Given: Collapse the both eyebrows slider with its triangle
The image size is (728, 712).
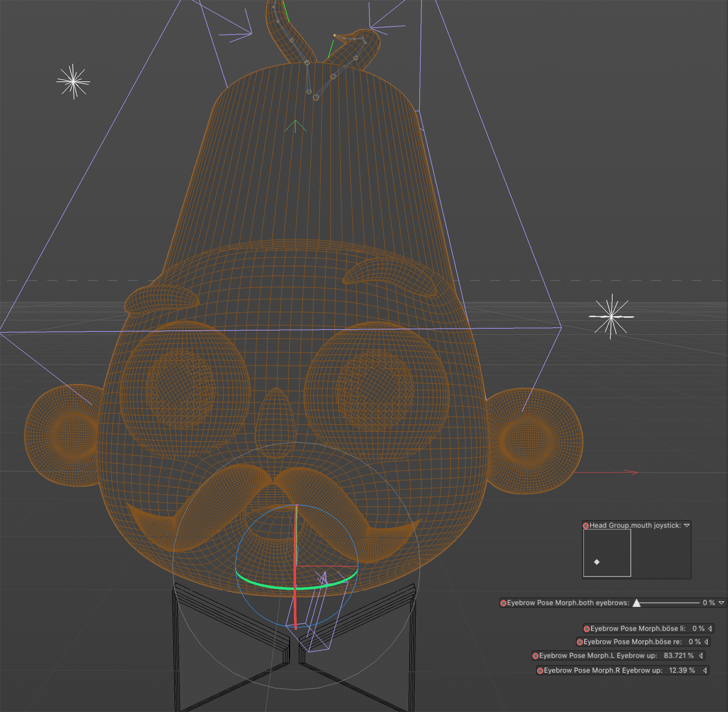Looking at the screenshot, I should [722, 603].
